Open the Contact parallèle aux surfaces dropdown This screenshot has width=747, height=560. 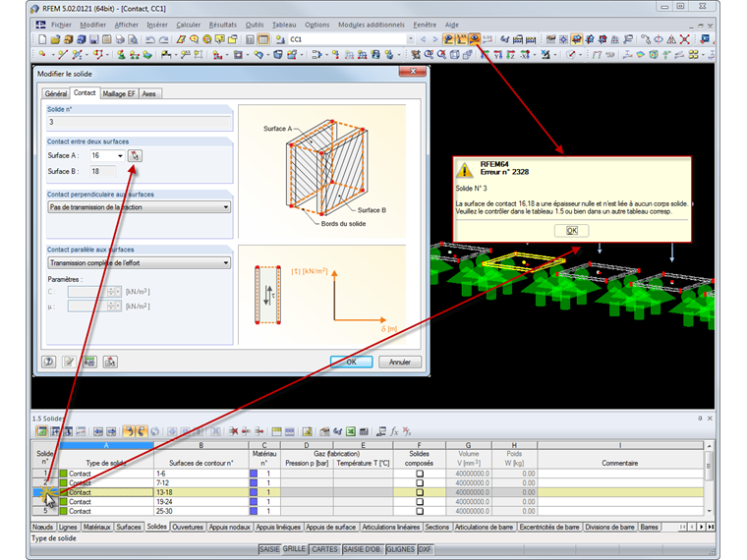[x=140, y=263]
